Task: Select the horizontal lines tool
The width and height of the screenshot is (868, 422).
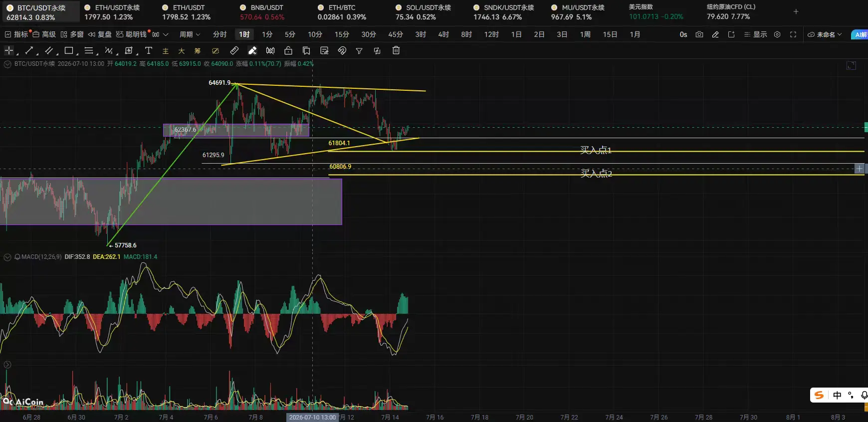Action: click(89, 50)
